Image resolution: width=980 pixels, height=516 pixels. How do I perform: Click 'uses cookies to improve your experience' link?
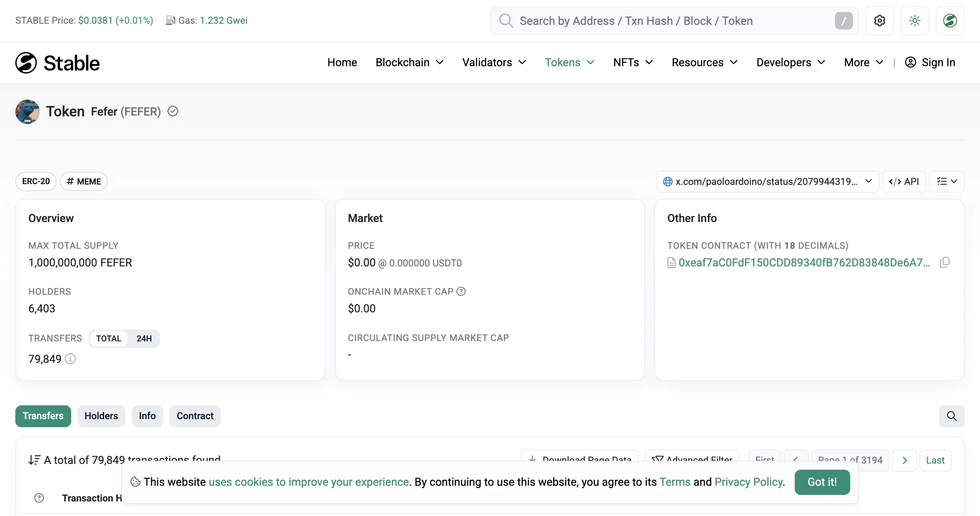click(x=309, y=482)
